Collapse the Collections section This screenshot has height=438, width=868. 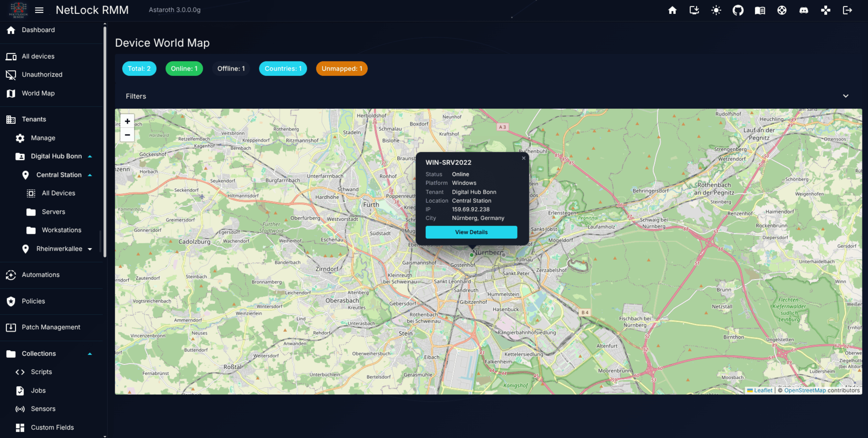90,354
